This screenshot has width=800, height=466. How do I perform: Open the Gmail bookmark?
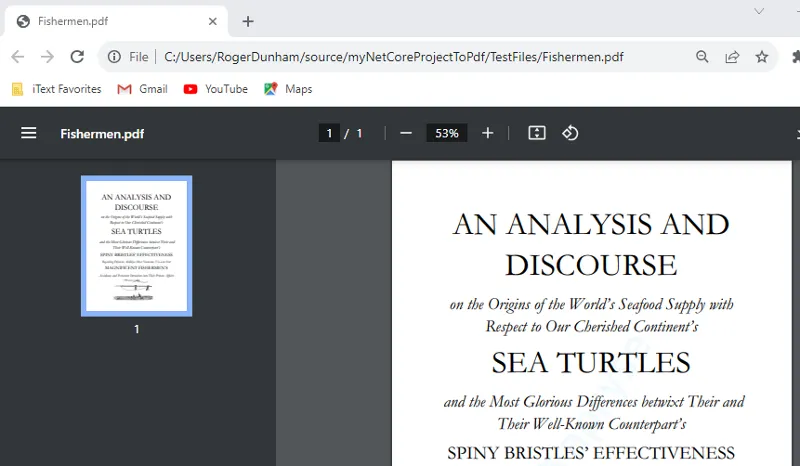142,89
